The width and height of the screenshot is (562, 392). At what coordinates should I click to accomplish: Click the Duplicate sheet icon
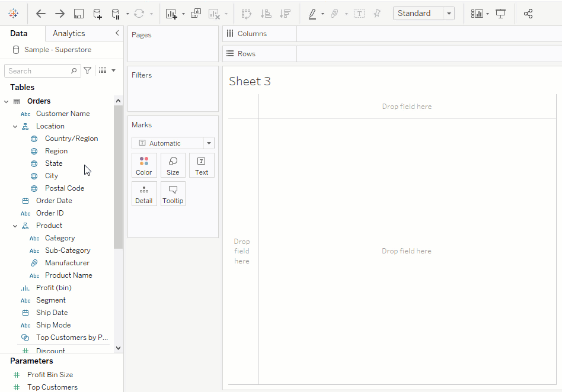196,14
